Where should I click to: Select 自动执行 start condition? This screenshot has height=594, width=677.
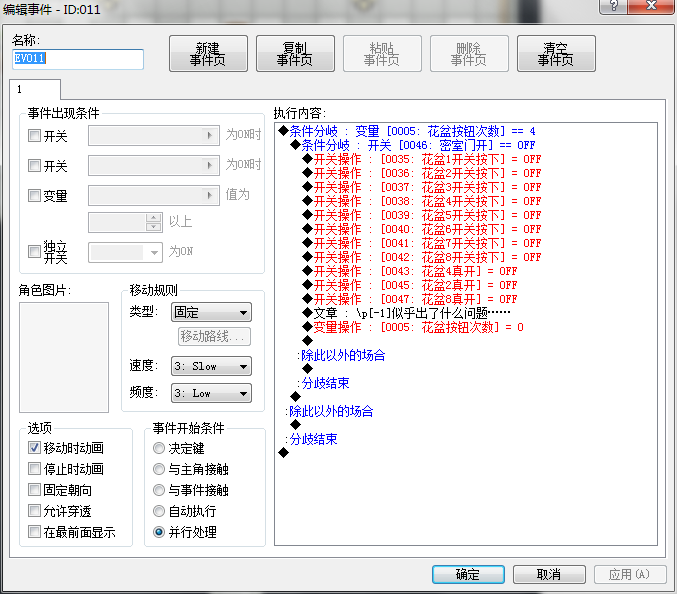(x=159, y=511)
